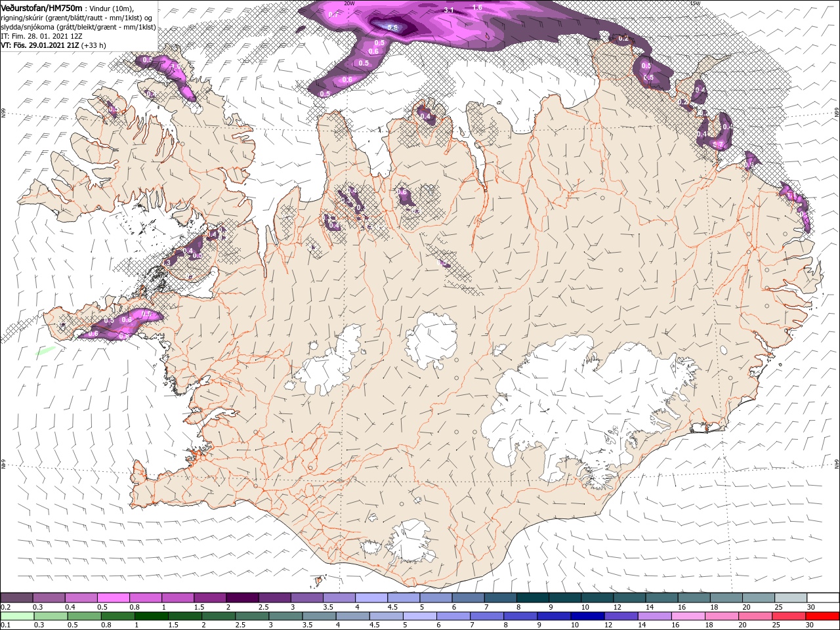Click the darkest purple 2 mm snow legend swatch

[x=242, y=598]
